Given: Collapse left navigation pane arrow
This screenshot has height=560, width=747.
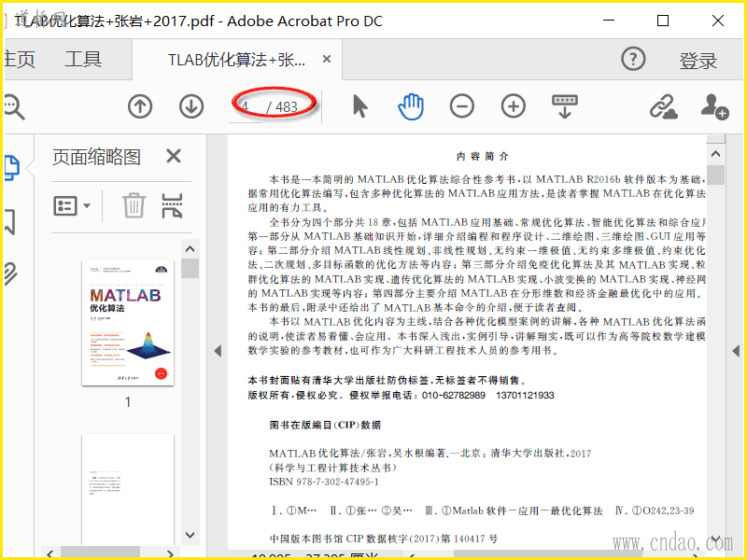Looking at the screenshot, I should tap(218, 351).
